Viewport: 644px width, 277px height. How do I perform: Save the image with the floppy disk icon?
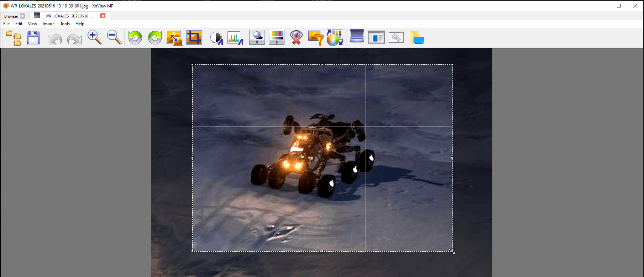click(33, 38)
